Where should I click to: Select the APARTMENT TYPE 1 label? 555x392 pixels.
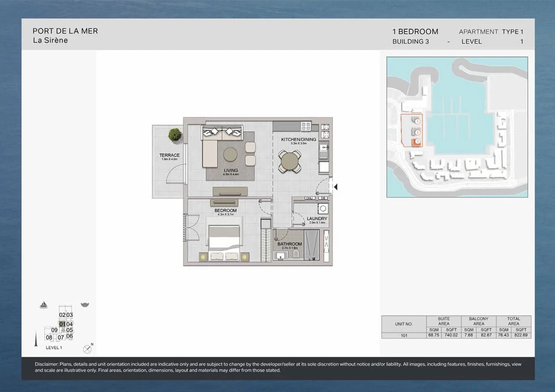pos(491,31)
